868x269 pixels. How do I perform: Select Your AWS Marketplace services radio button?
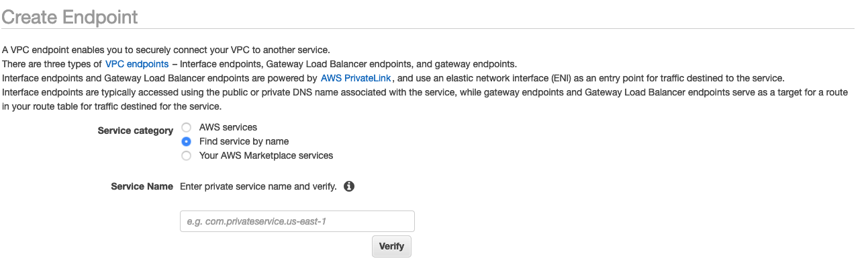[187, 155]
